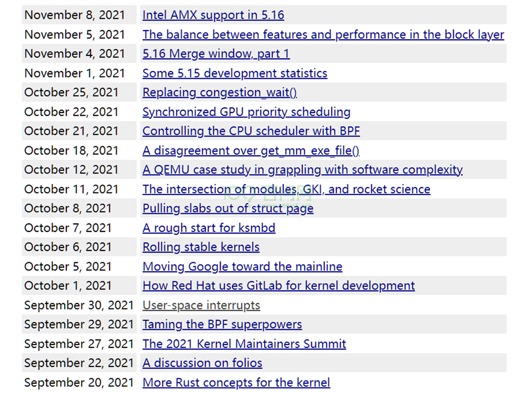Open Pulling slabs out of struct page

tap(227, 208)
